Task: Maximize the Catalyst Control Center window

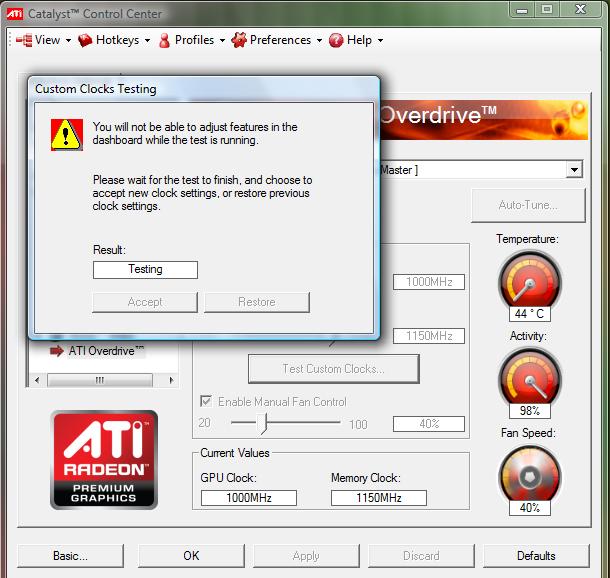Action: [547, 9]
